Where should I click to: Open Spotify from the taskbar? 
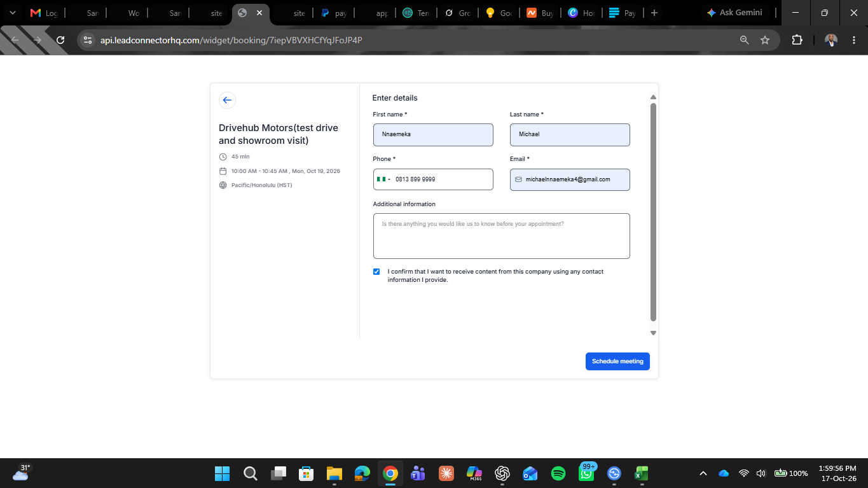tap(558, 473)
